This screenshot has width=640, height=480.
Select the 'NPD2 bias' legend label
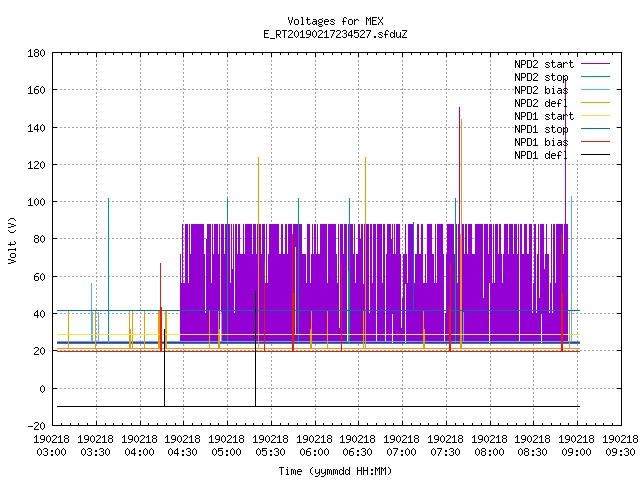541,90
